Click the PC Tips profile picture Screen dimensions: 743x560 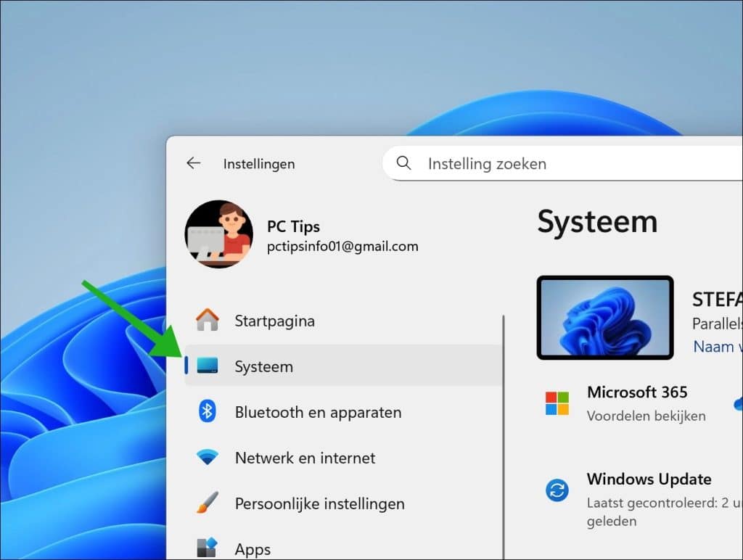(x=218, y=234)
